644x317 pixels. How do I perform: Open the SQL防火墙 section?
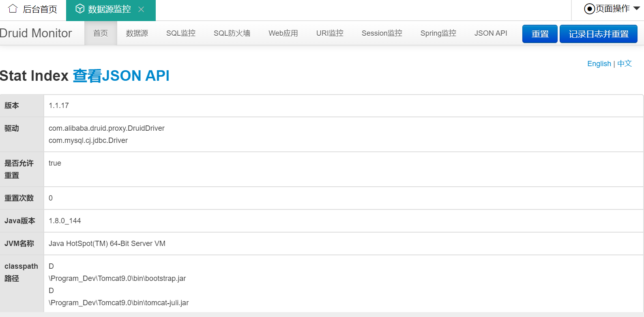[x=232, y=33]
